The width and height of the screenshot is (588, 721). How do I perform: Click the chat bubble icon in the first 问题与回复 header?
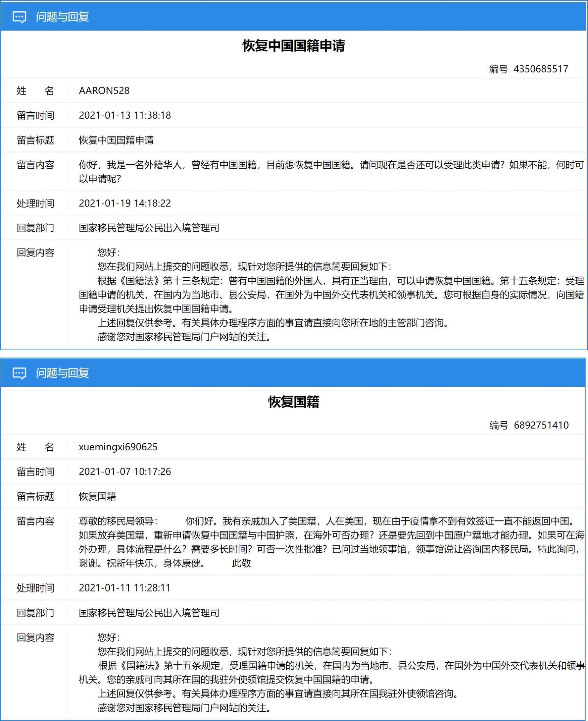coord(19,17)
